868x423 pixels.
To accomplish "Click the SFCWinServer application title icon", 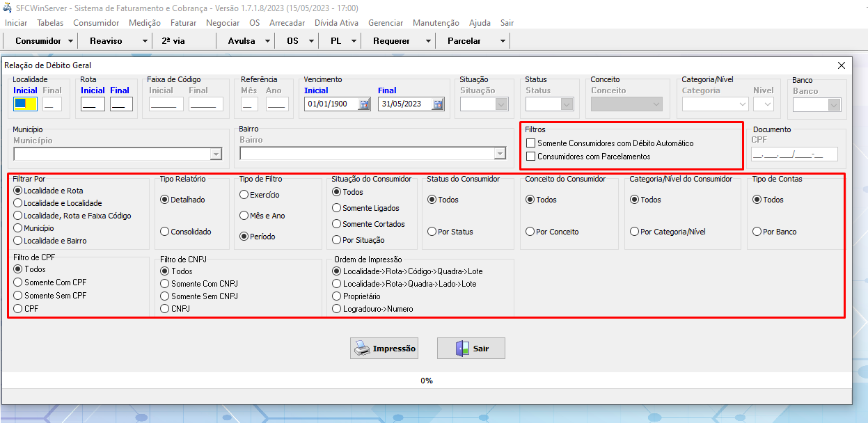I will click(x=8, y=8).
